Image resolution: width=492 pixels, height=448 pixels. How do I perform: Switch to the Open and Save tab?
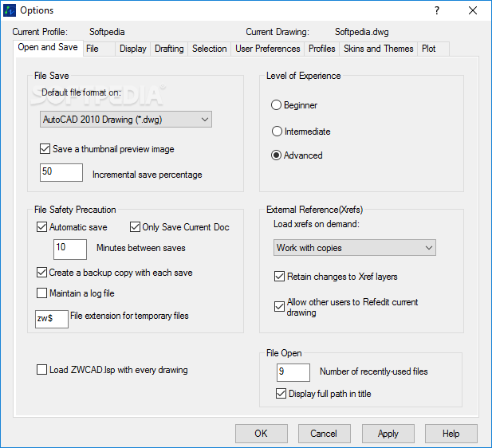point(48,47)
